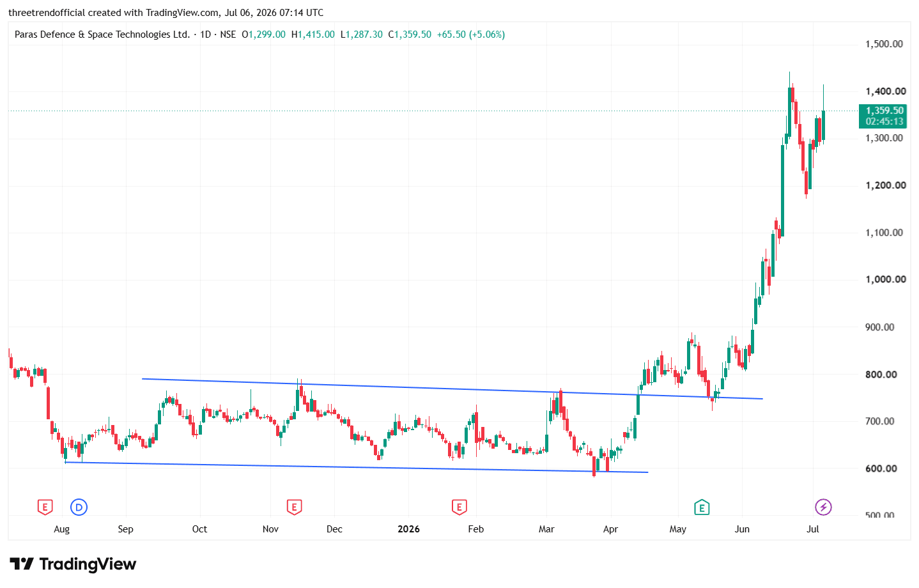
Task: Click the 1,000.00 label on price scale
Action: point(886,279)
